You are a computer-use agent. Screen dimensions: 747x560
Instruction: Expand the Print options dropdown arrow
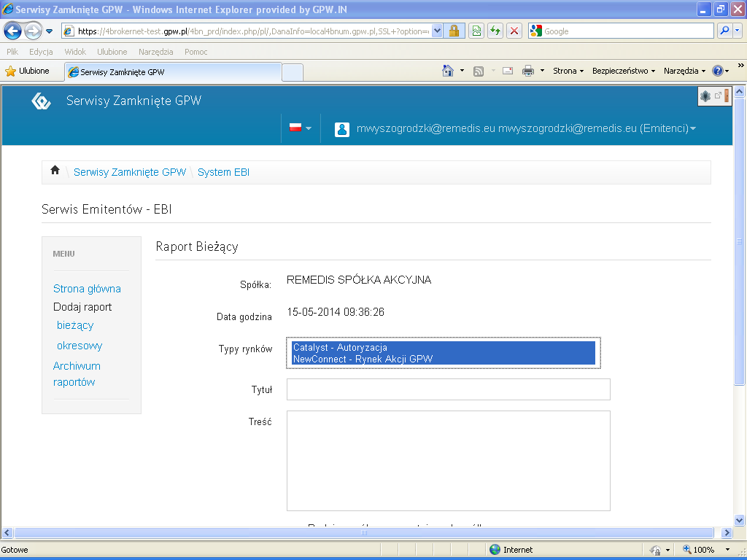(542, 71)
